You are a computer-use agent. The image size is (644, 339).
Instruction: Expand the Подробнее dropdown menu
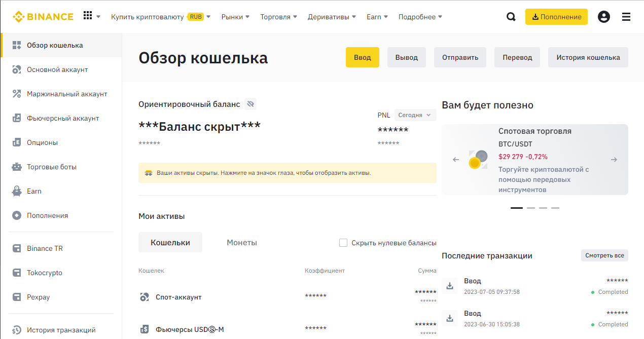point(420,17)
